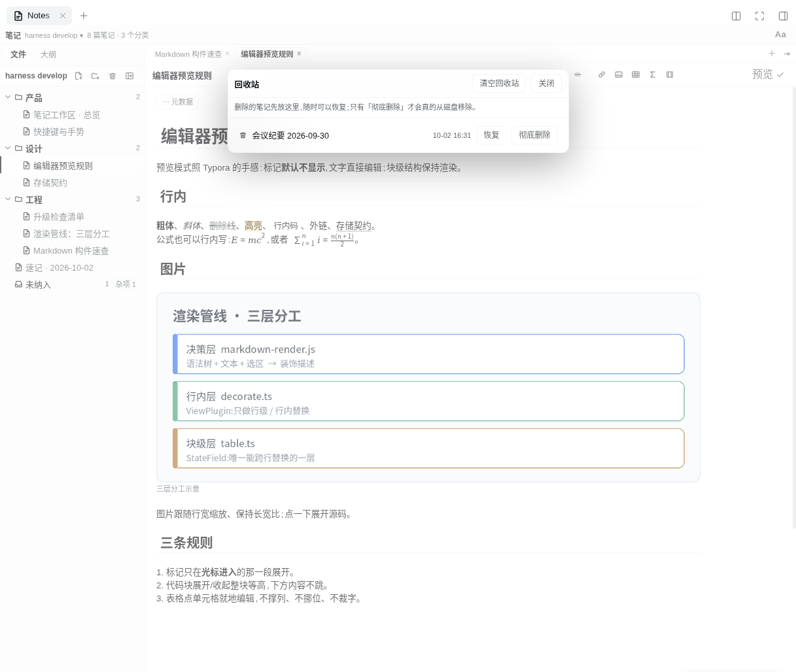This screenshot has width=796, height=672.
Task: Click 关闭 to close the recycle bin dialog
Action: click(x=546, y=84)
